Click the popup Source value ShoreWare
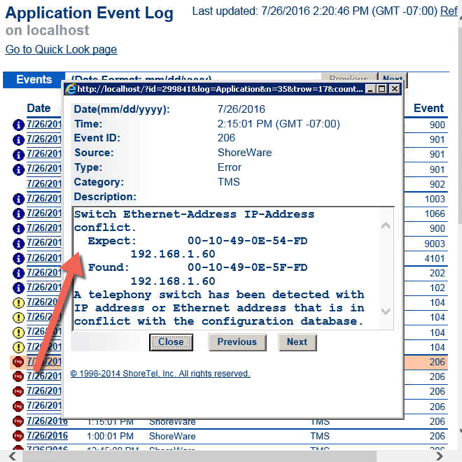Screen dimensions: 462x462 [x=245, y=153]
